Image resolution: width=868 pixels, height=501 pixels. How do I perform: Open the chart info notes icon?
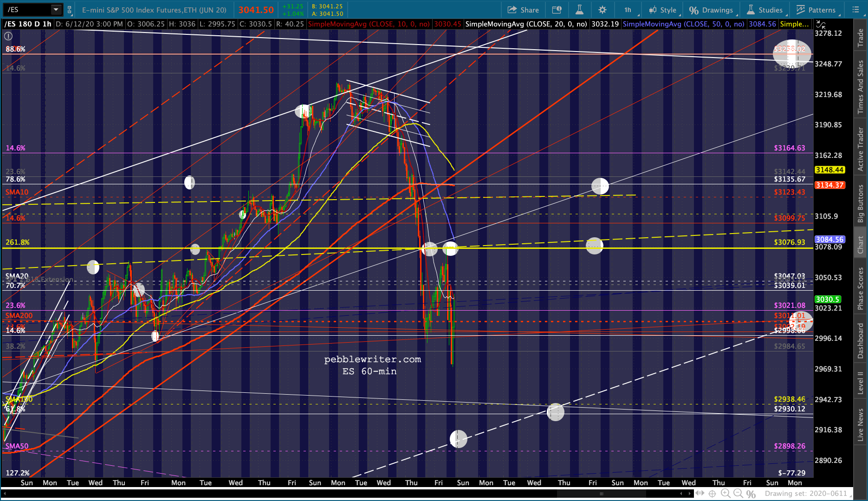click(557, 10)
